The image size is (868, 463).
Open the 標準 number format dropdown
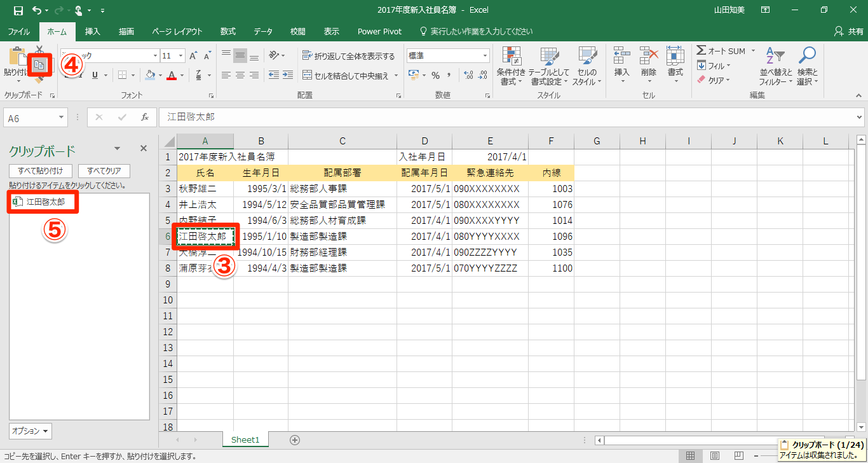[485, 56]
